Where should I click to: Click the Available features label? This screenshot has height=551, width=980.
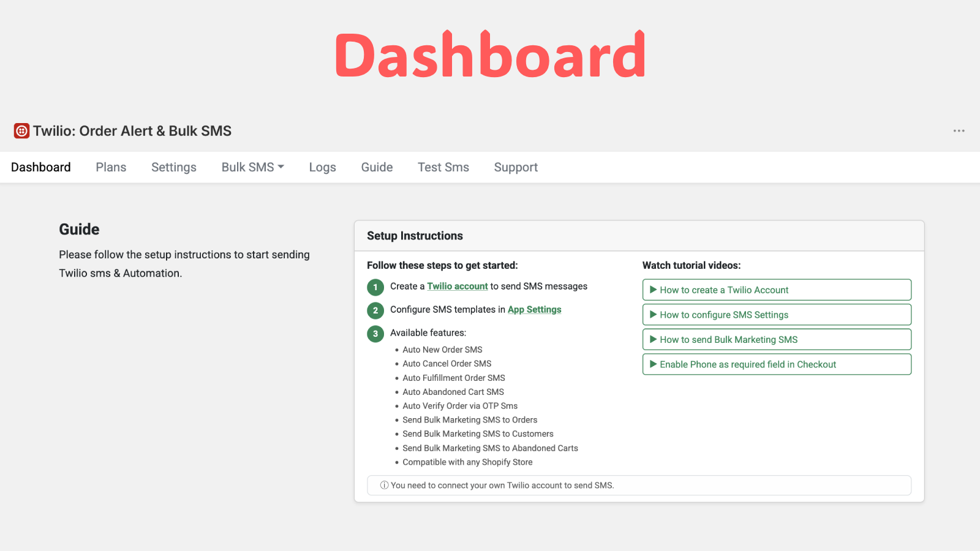pos(428,333)
